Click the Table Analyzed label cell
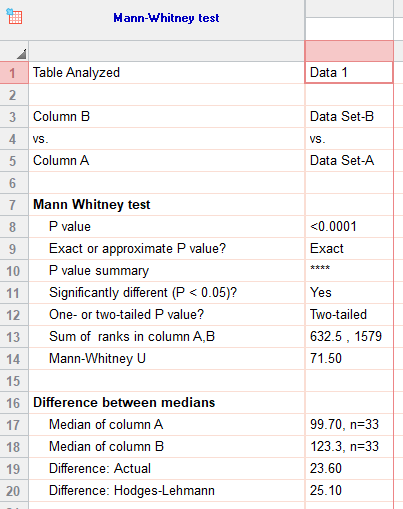The image size is (403, 509). point(167,72)
